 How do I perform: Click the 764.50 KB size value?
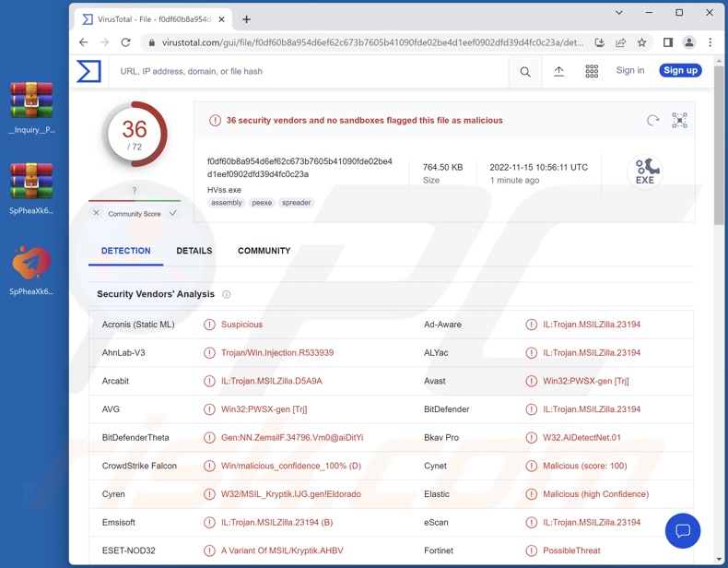[x=442, y=167]
